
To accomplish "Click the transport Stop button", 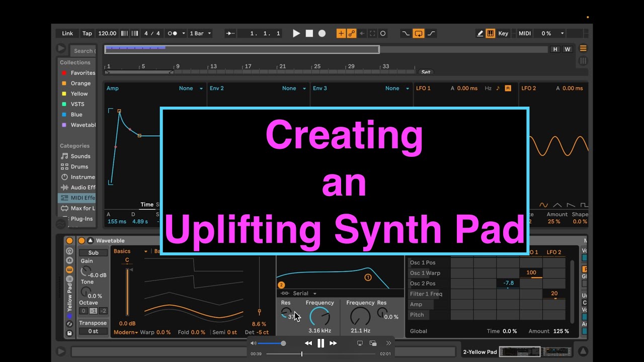I will click(309, 33).
